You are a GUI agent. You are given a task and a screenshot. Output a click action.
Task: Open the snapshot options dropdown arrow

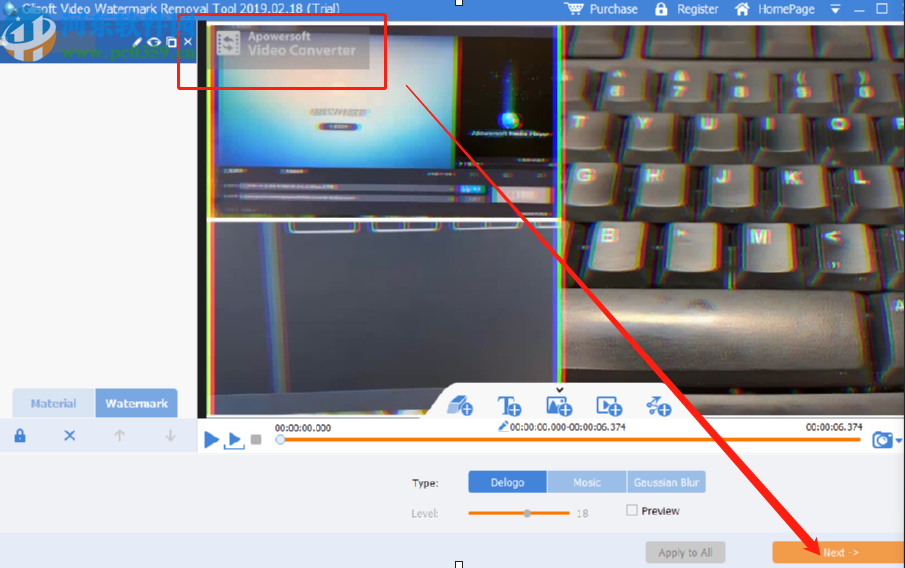click(899, 440)
